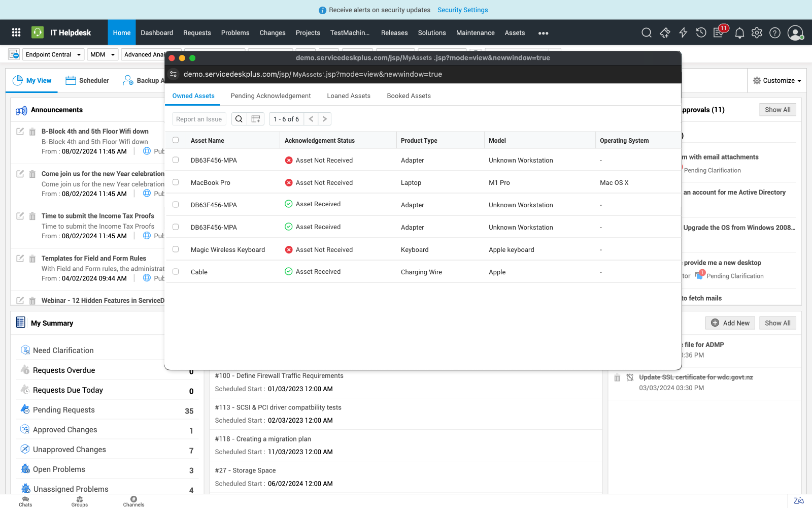Search assets using the magnifier in assets toolbar
Image resolution: width=812 pixels, height=508 pixels.
pyautogui.click(x=239, y=119)
